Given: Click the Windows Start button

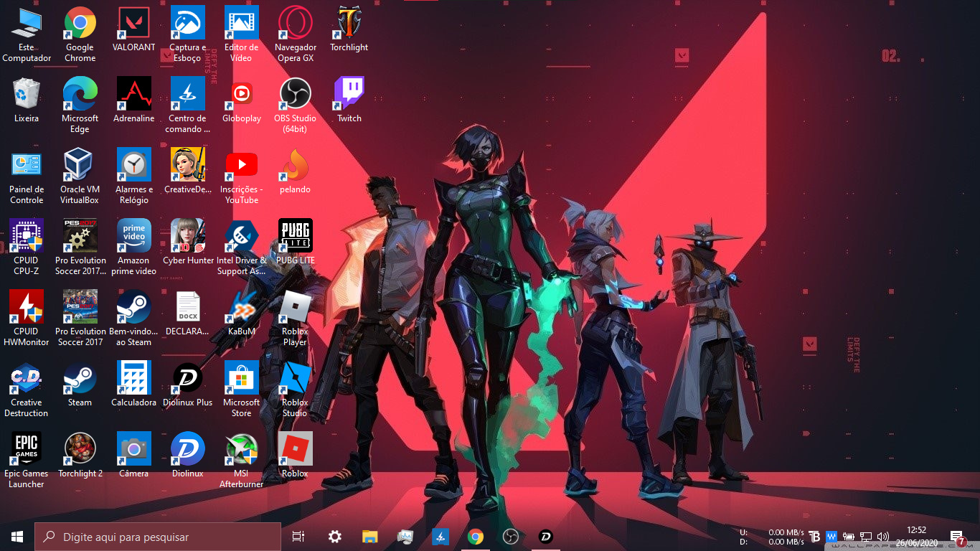Looking at the screenshot, I should coord(17,537).
